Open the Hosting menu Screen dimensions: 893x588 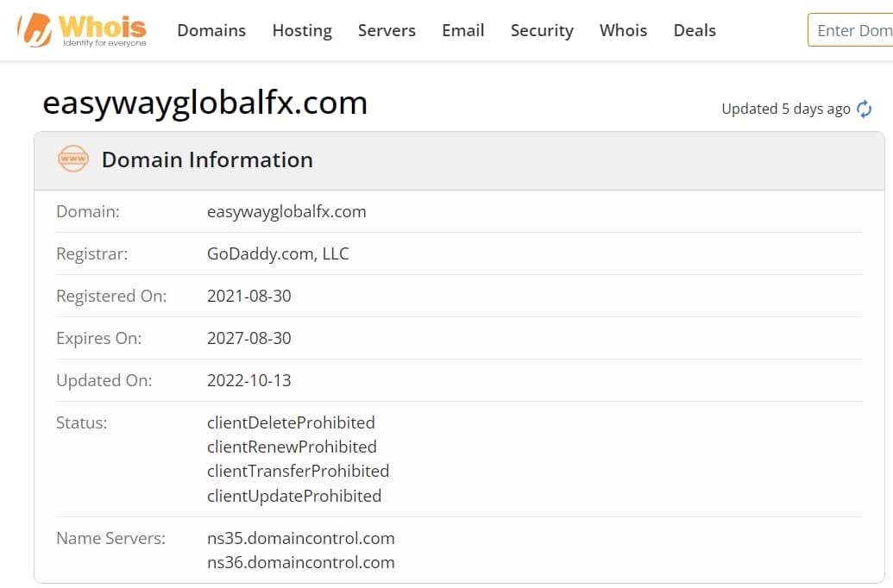302,30
